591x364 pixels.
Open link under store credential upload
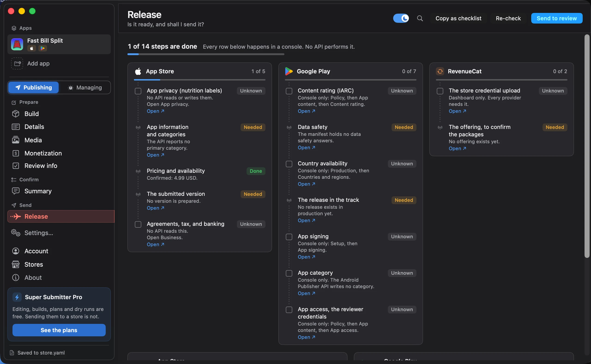pos(457,111)
